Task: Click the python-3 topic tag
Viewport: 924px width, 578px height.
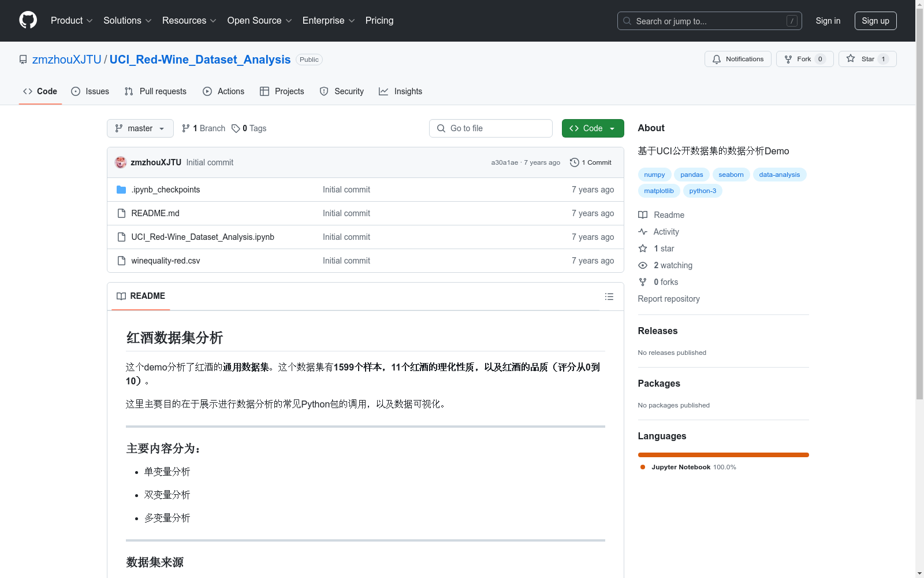Action: click(x=703, y=191)
